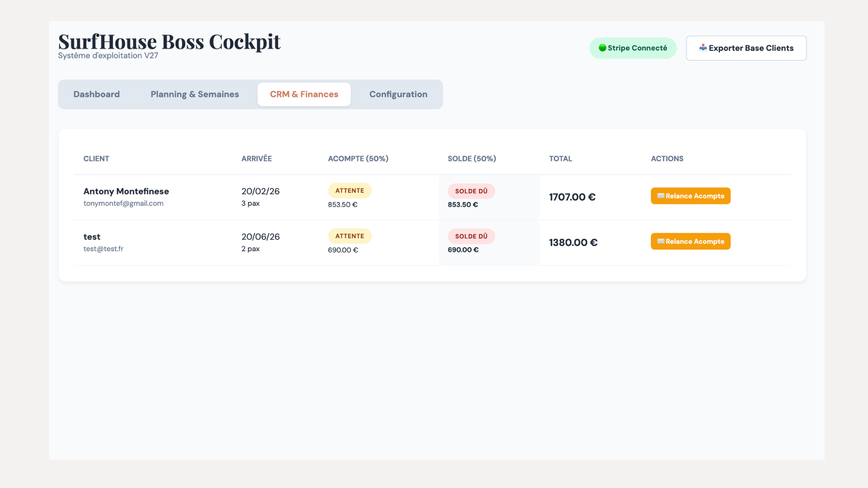The width and height of the screenshot is (868, 488).
Task: Click the ATTENTE badge on test's row
Action: click(x=349, y=236)
